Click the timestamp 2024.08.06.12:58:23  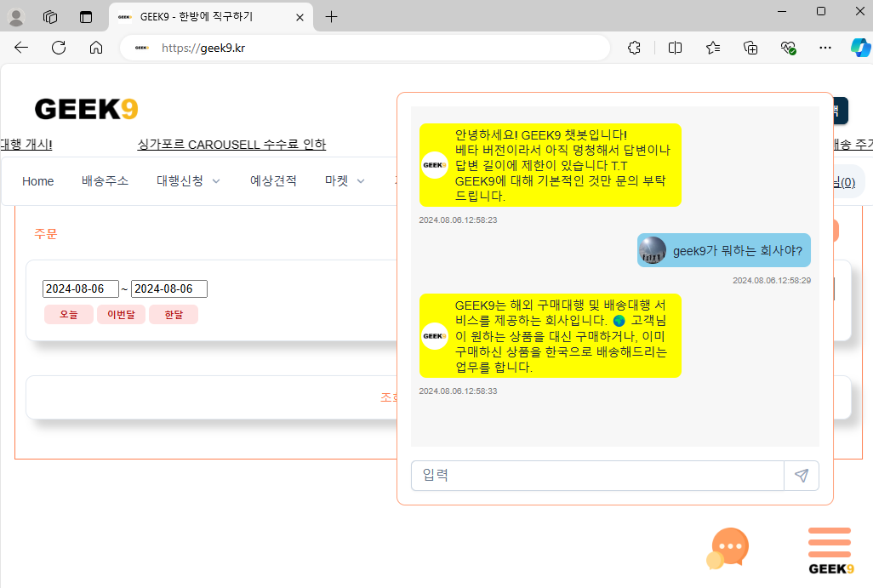(458, 220)
